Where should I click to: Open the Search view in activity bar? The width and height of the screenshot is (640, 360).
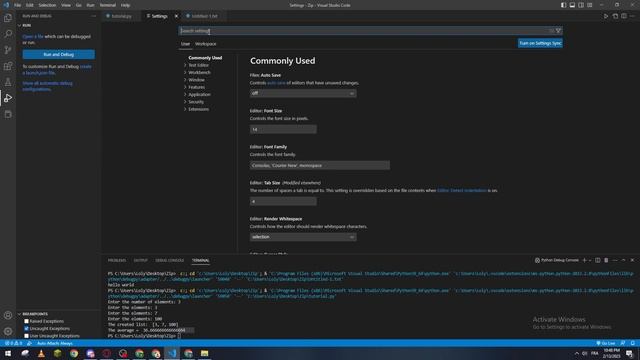pos(8,34)
